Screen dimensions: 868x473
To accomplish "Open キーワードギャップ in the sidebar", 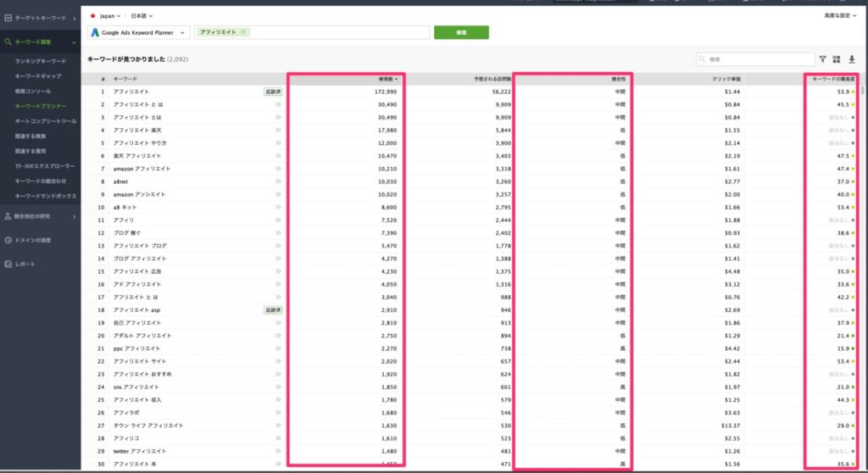I will pos(38,76).
